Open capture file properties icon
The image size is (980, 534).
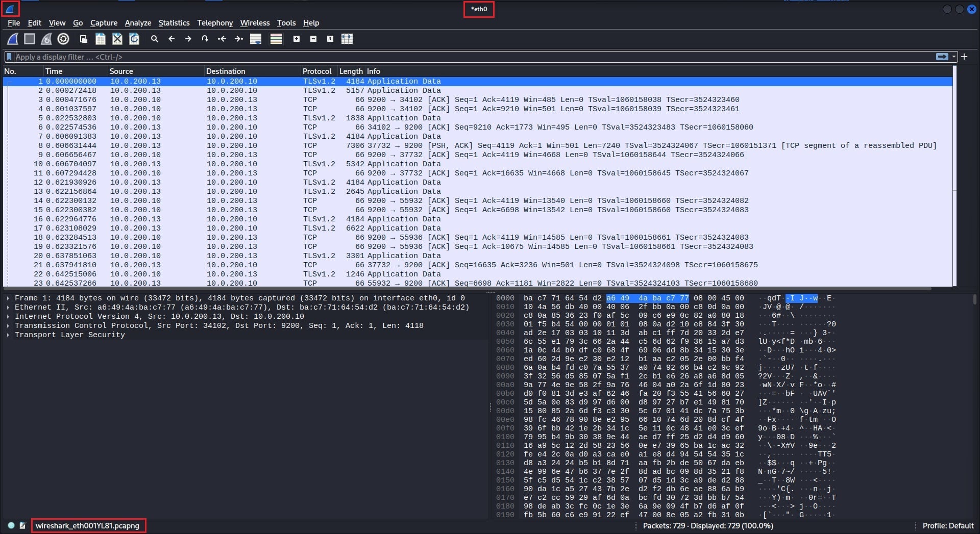coord(22,525)
